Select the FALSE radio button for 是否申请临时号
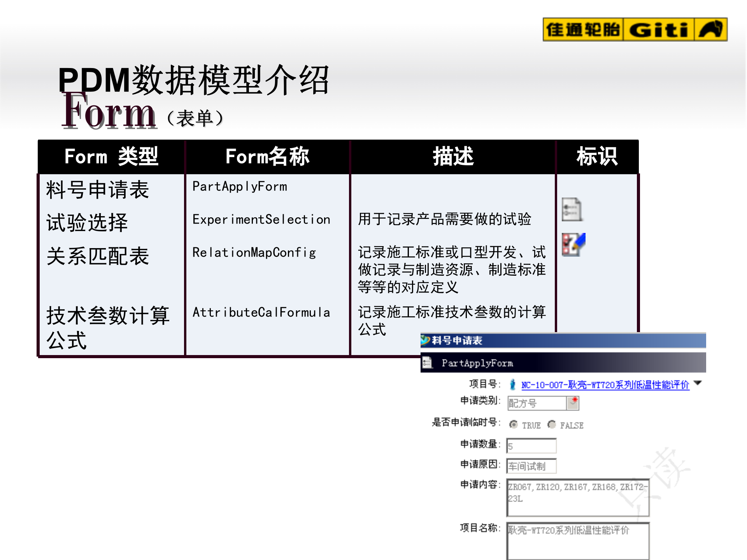 pyautogui.click(x=552, y=425)
